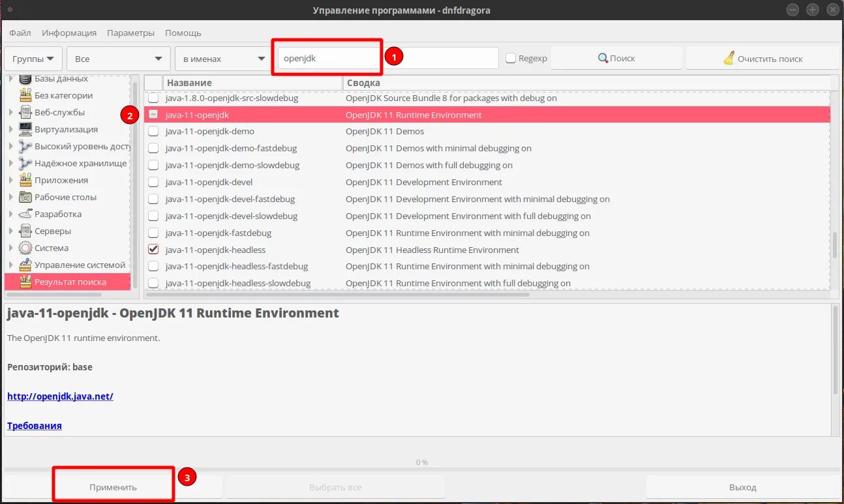Click the Выход button
The image size is (844, 504).
pos(743,487)
